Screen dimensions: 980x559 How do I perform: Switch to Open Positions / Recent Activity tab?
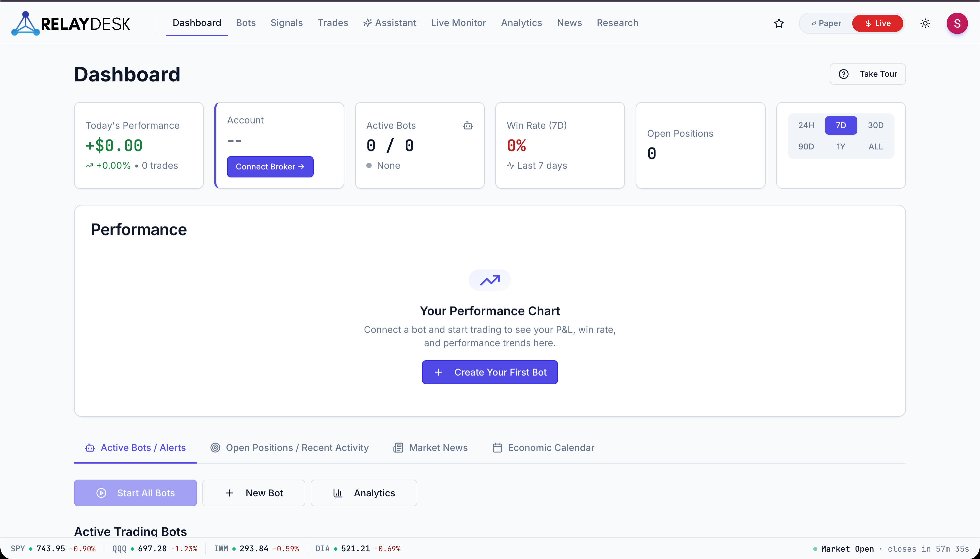pyautogui.click(x=289, y=448)
